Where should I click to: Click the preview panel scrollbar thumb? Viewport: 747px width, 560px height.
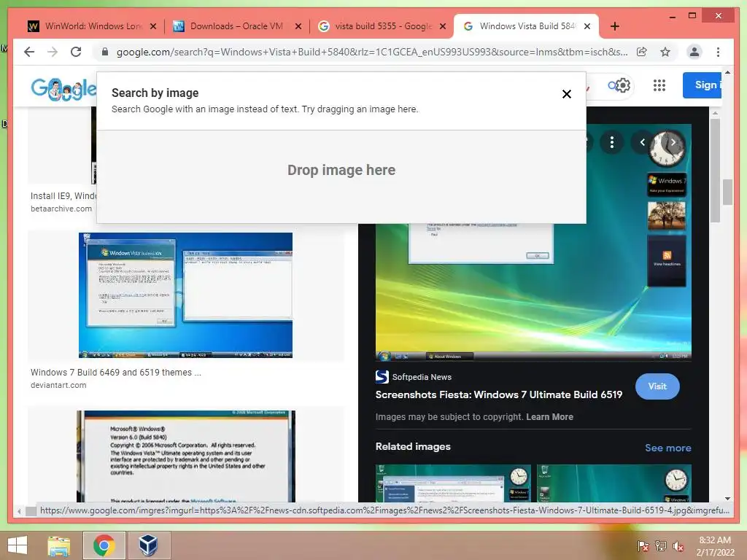point(715,171)
